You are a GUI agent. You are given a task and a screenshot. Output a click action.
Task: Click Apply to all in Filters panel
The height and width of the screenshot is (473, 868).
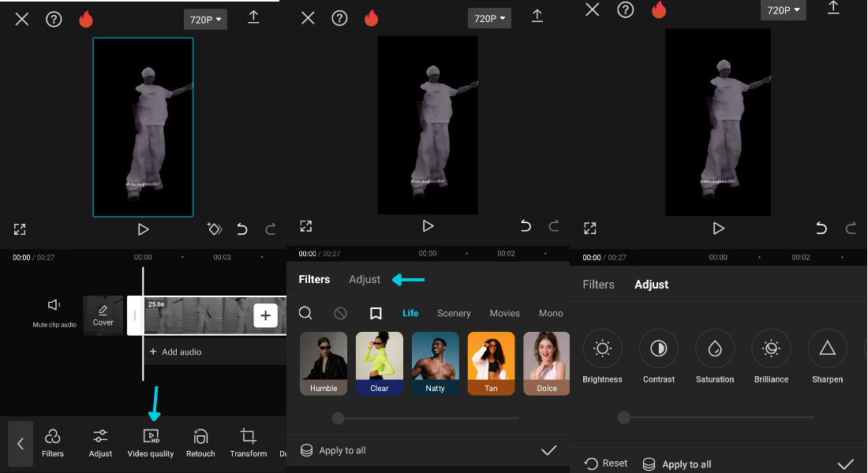click(x=333, y=450)
